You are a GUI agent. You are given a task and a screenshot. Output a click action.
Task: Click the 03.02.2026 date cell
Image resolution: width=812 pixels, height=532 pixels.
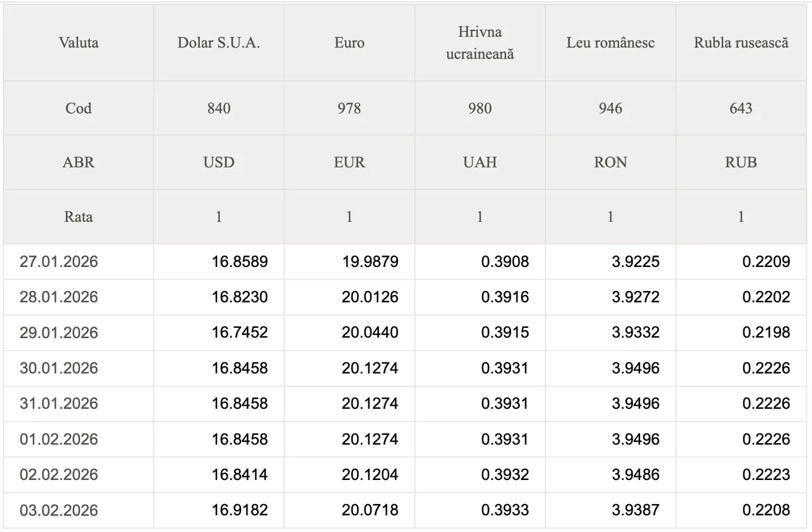click(x=59, y=510)
